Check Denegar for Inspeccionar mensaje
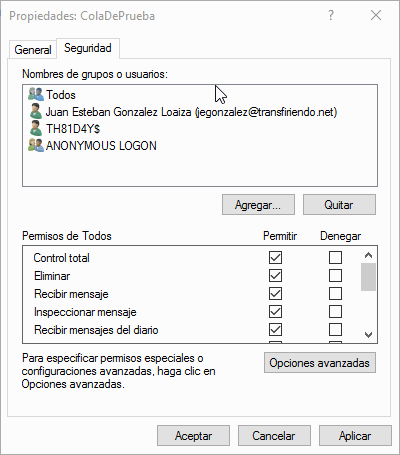This screenshot has height=455, width=400. (x=335, y=312)
